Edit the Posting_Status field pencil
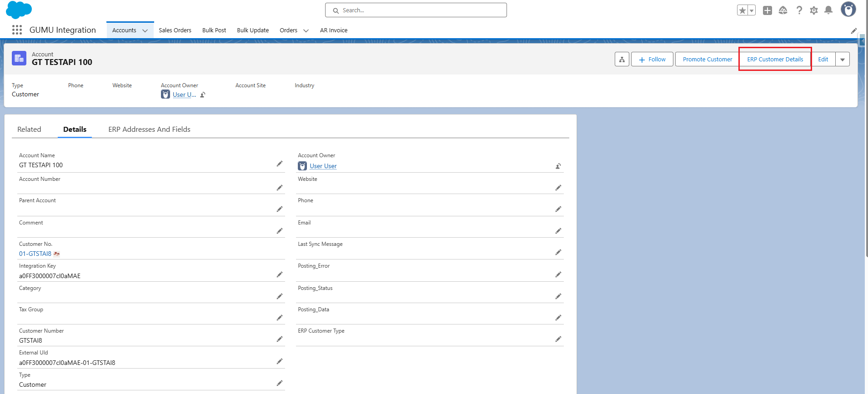868x394 pixels. (x=558, y=296)
